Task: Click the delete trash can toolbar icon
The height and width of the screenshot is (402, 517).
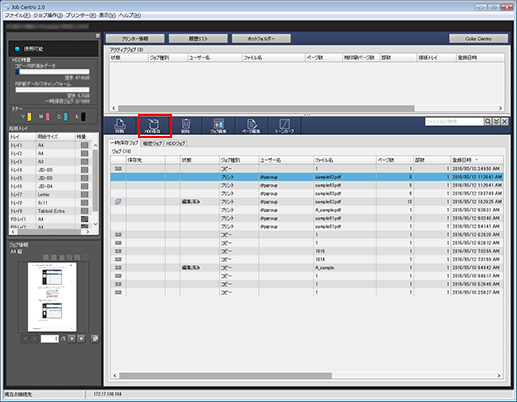Action: (186, 125)
